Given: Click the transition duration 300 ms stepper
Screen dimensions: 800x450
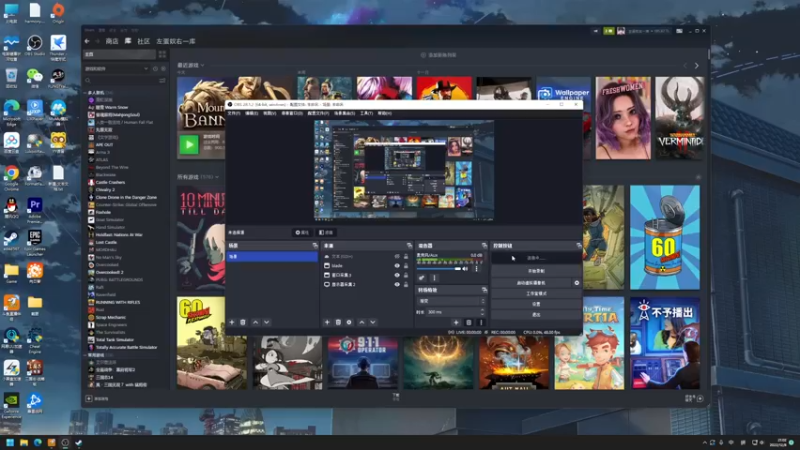Looking at the screenshot, I should click(x=482, y=312).
